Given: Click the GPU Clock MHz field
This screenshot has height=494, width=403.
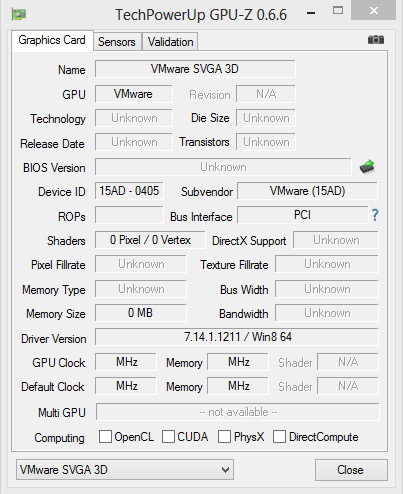Looking at the screenshot, I should (126, 362).
